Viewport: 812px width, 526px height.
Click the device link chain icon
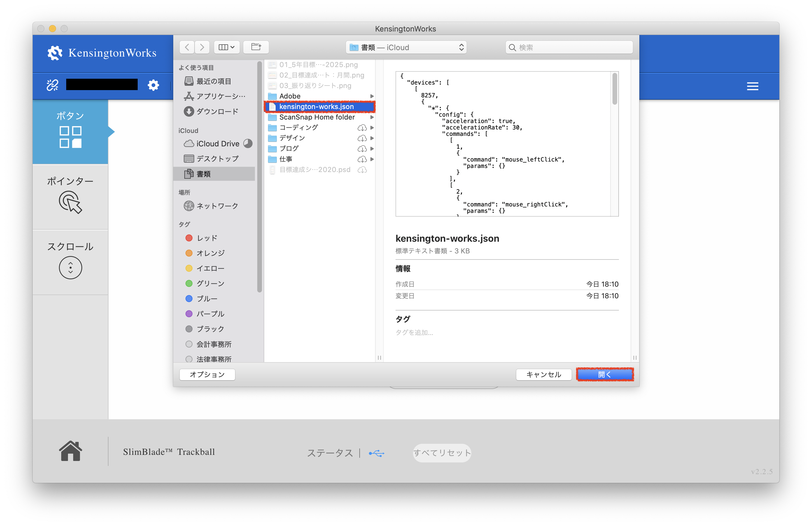pyautogui.click(x=52, y=85)
